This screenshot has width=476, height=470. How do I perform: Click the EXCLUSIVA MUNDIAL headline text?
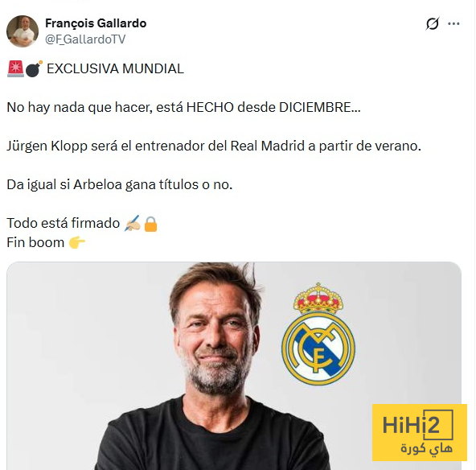click(115, 68)
